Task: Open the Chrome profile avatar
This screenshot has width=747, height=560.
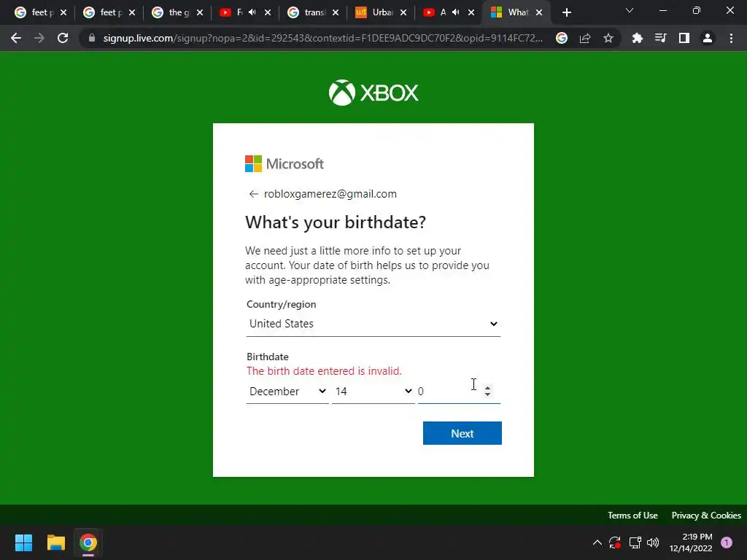Action: [x=708, y=38]
